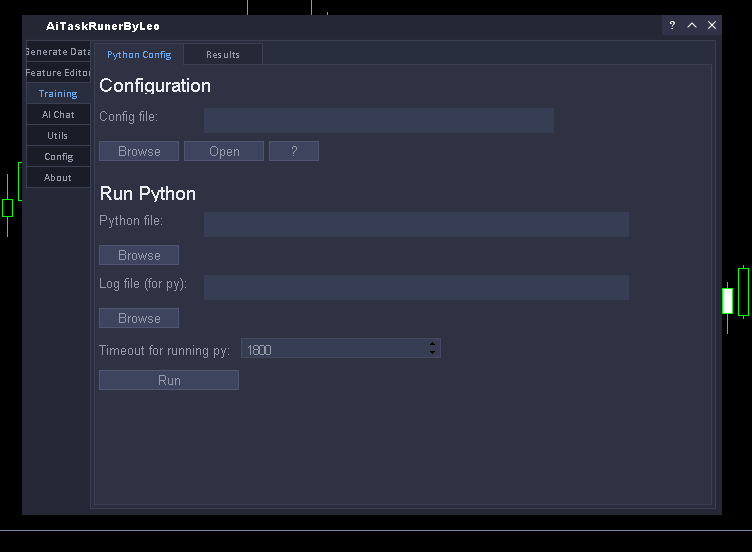The image size is (752, 552).
Task: Show the About page
Action: [x=58, y=178]
